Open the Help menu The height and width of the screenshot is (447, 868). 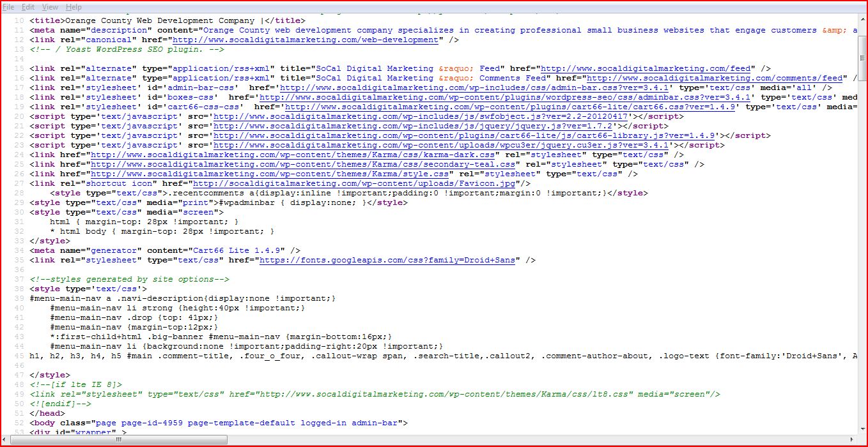tap(74, 7)
